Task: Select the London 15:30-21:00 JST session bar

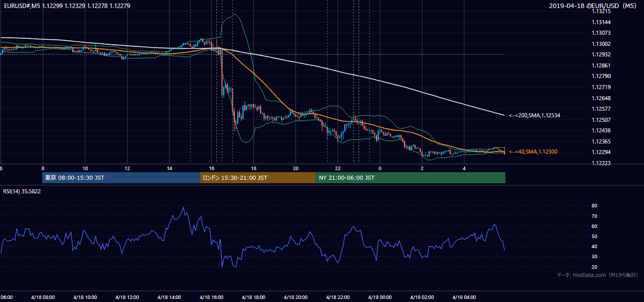Action: (x=258, y=178)
